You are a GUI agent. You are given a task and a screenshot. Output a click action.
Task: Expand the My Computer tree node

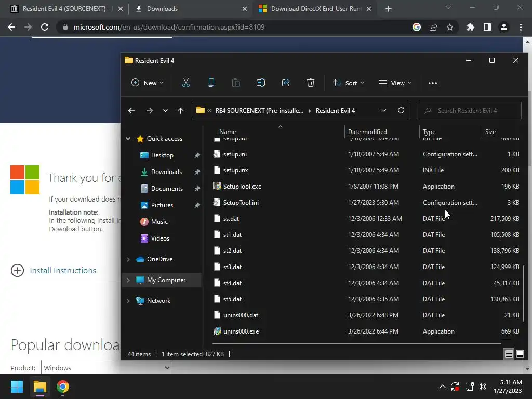coord(128,280)
